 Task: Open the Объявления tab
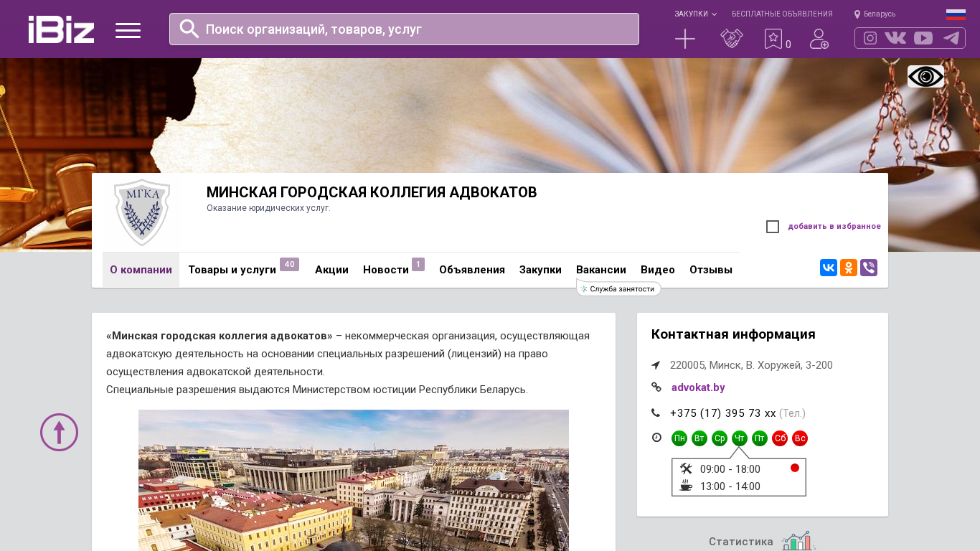[x=472, y=270]
